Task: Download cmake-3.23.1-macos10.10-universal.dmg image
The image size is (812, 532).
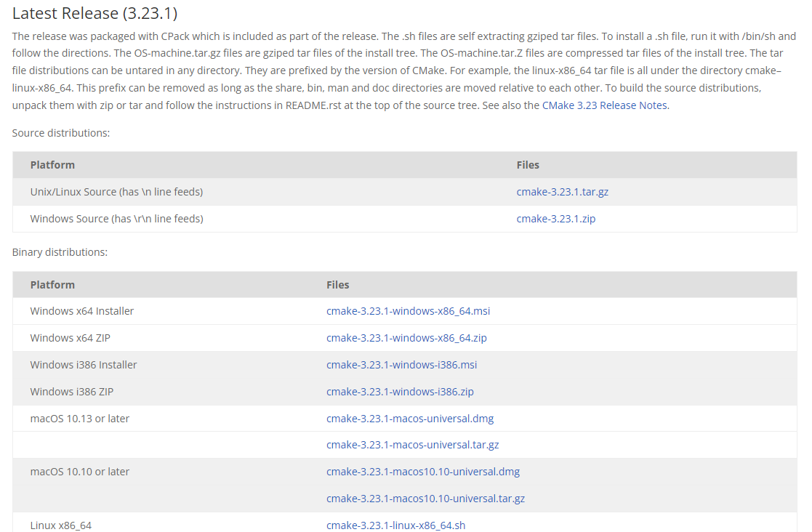Action: tap(422, 472)
